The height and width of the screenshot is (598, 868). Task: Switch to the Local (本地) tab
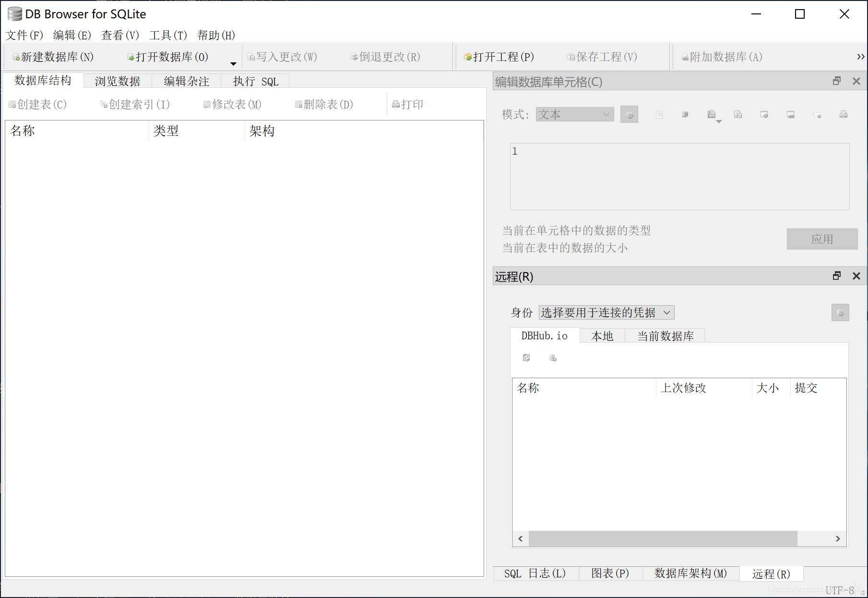pos(602,336)
